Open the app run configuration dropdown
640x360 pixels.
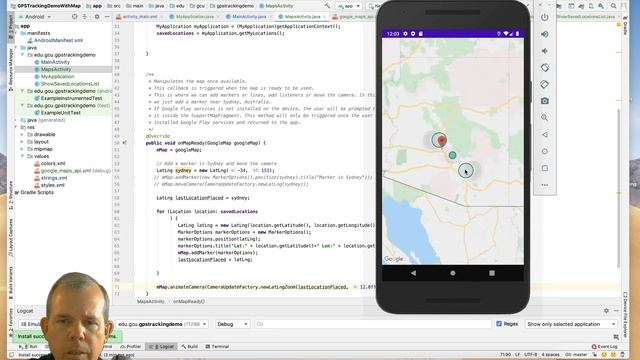pos(349,6)
